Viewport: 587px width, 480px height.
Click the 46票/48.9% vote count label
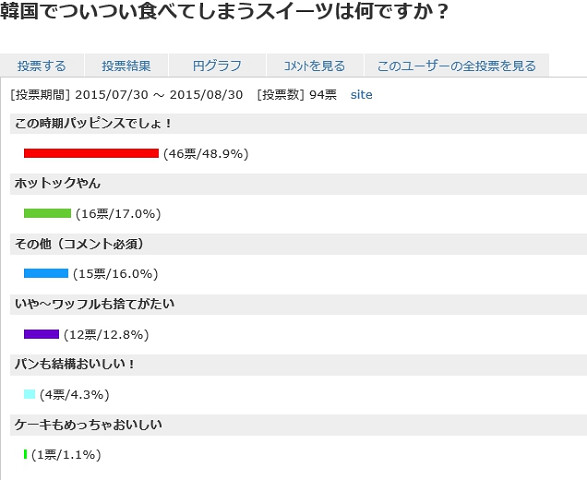tap(206, 154)
